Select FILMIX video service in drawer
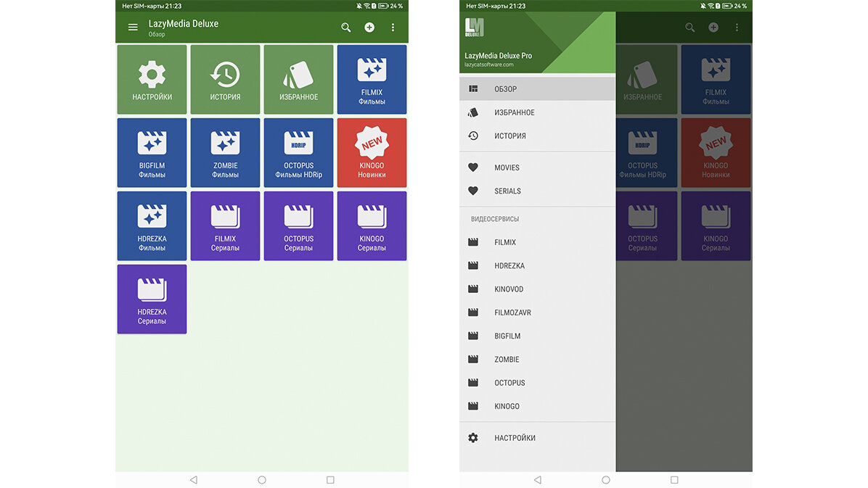Image resolution: width=868 pixels, height=488 pixels. (x=537, y=241)
